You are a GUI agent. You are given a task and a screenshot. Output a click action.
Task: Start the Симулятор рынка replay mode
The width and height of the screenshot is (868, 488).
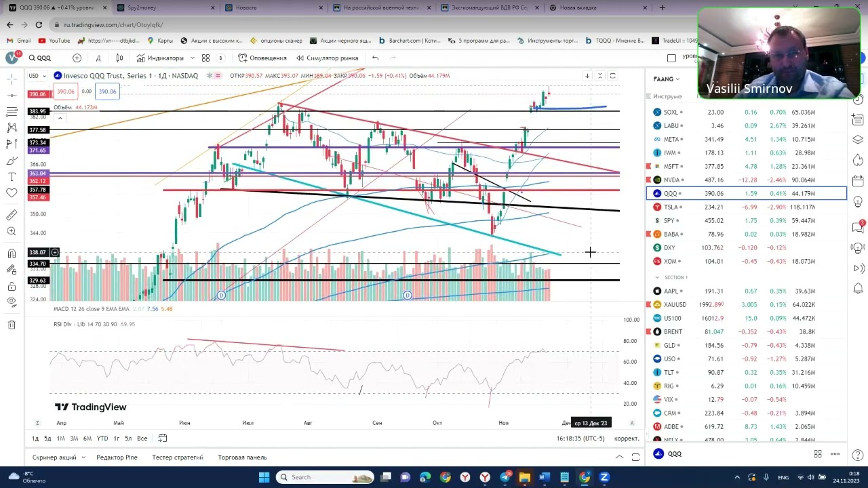(327, 58)
